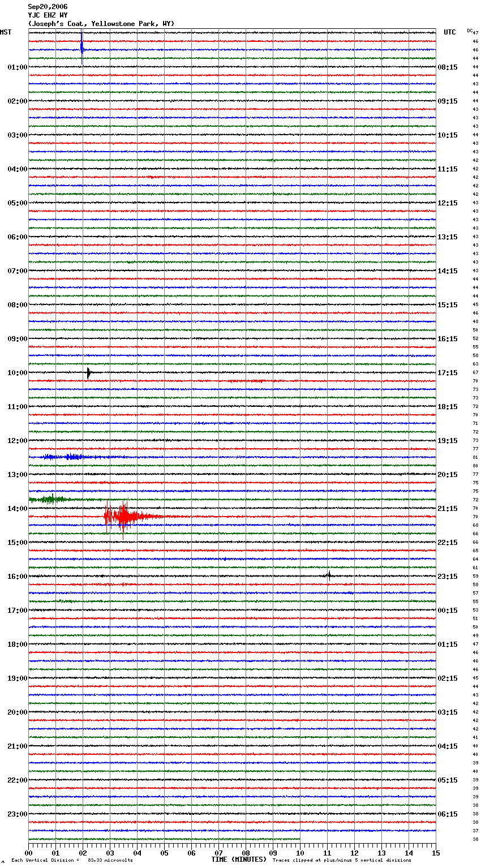The width and height of the screenshot is (481, 868).
Task: Click the 05:00 MST time label
Action: tap(18, 203)
